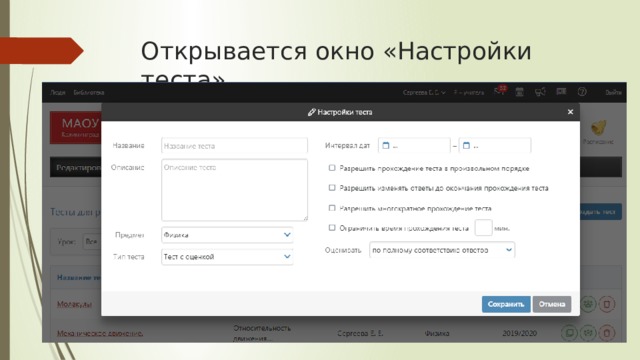
Task: Click the users icon in Механическое движение row
Action: click(588, 333)
